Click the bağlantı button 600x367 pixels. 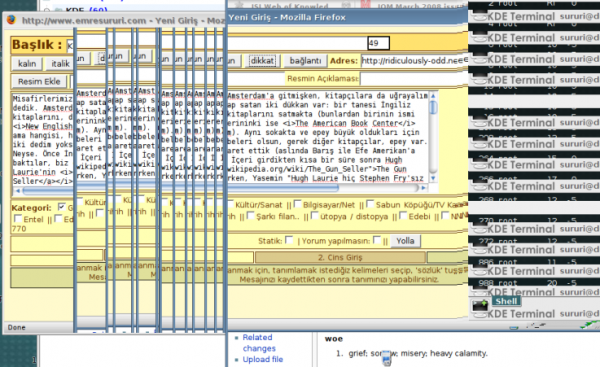305,61
